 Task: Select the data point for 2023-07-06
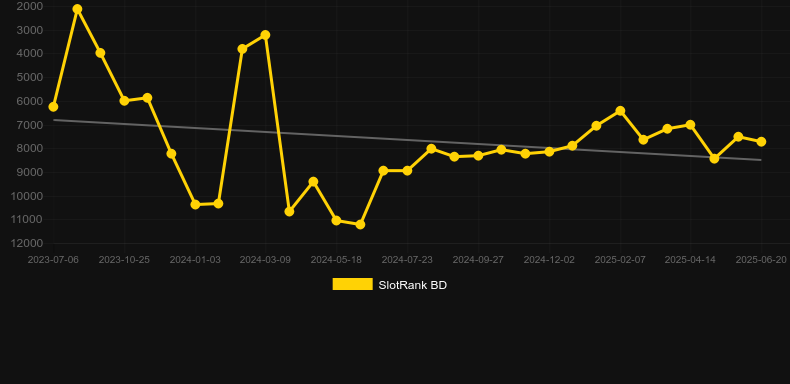pyautogui.click(x=53, y=107)
